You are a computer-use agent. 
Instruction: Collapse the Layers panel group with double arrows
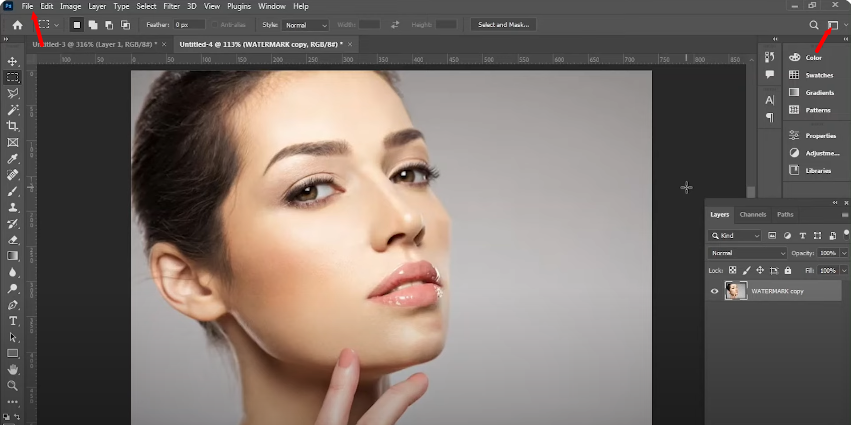(835, 202)
